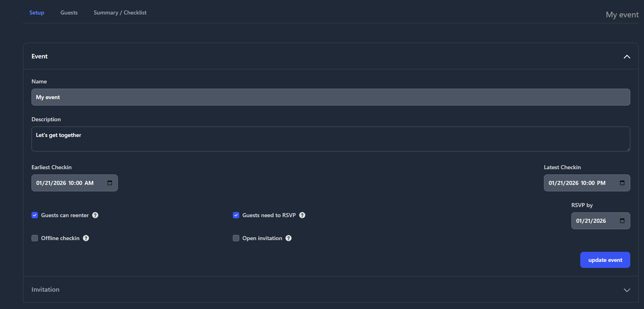Disable Guests need to RSVP checkbox
The width and height of the screenshot is (644, 309).
(x=236, y=215)
